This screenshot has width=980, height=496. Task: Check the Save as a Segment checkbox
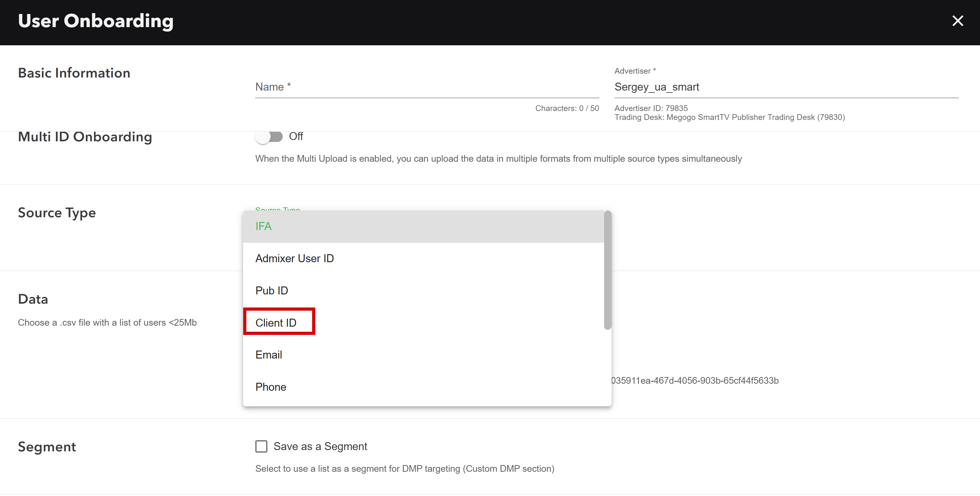tap(261, 446)
